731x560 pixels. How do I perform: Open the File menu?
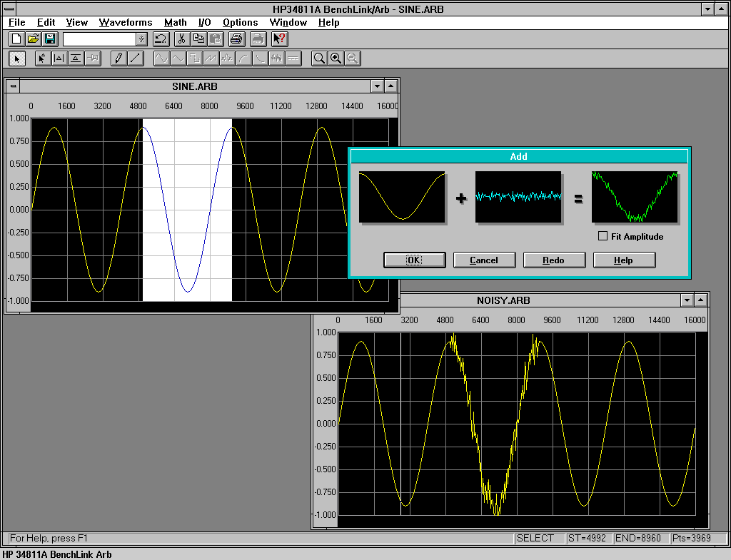point(17,22)
